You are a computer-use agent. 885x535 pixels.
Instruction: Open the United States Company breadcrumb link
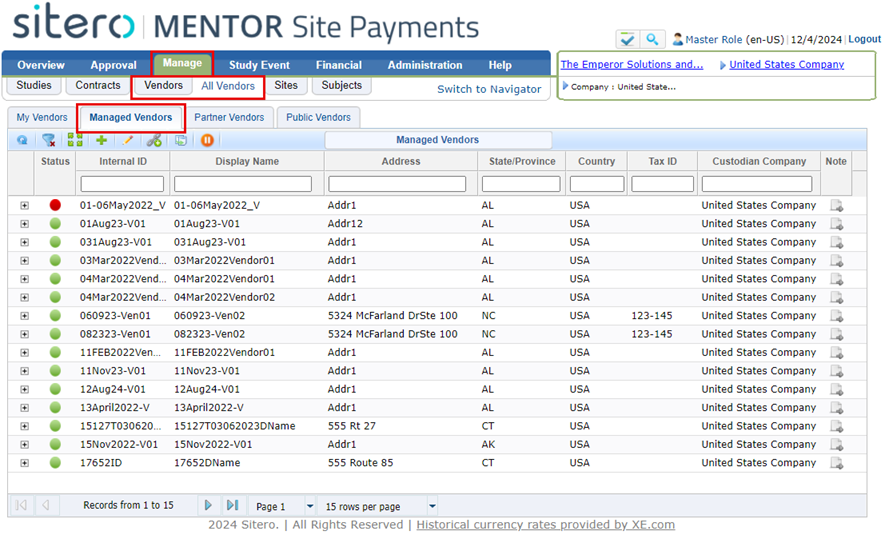pyautogui.click(x=787, y=64)
